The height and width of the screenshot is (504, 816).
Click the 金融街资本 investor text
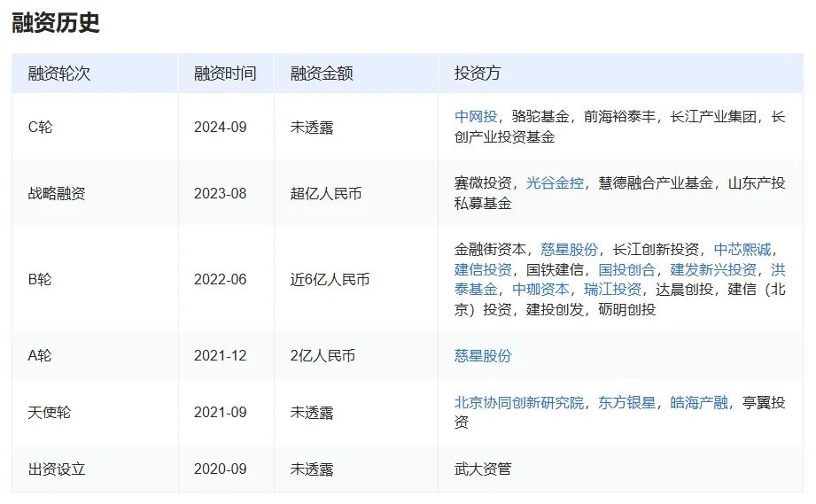click(x=490, y=250)
